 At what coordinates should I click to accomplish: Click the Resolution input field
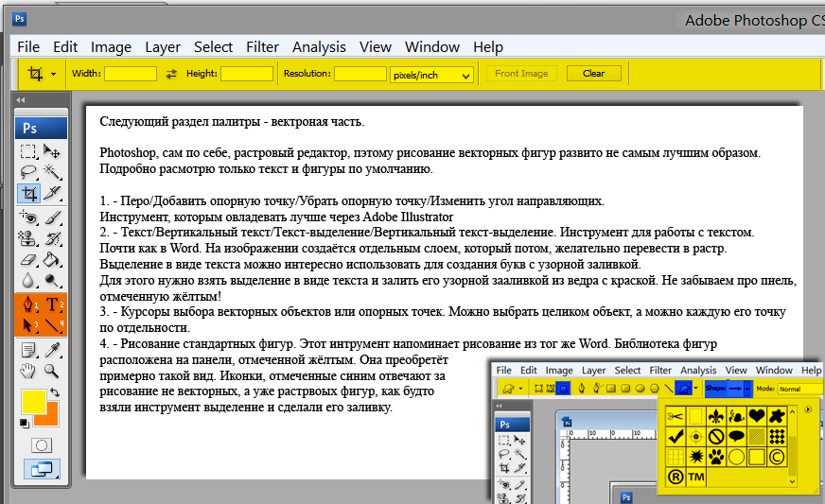[x=360, y=74]
